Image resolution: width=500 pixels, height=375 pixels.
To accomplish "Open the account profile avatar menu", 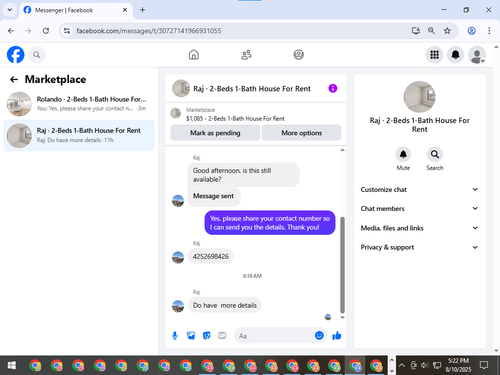I will pyautogui.click(x=477, y=55).
